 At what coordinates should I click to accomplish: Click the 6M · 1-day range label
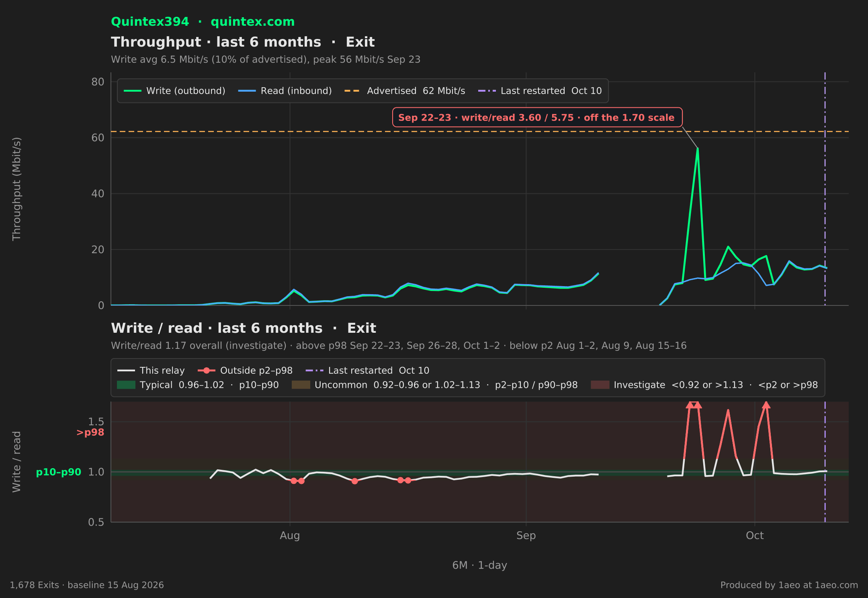coord(480,565)
